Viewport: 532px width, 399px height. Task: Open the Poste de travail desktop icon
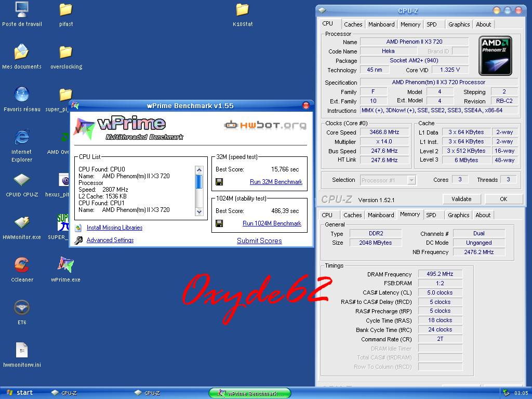pyautogui.click(x=22, y=9)
